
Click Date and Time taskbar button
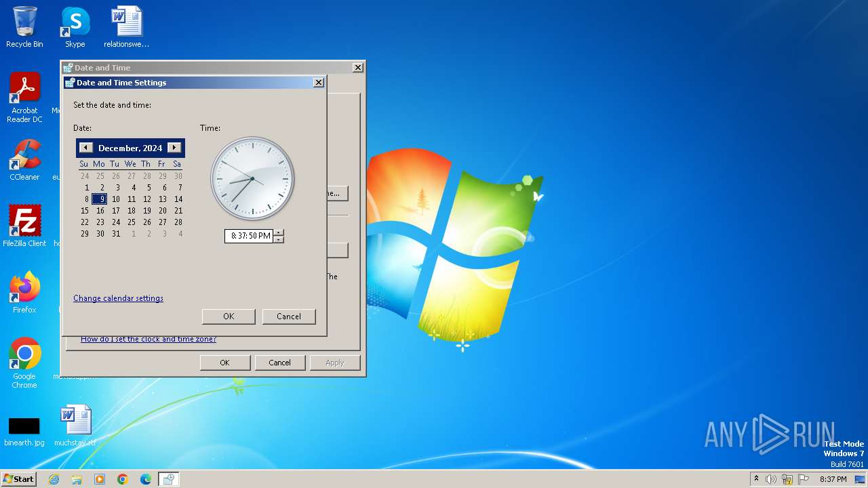tap(169, 479)
